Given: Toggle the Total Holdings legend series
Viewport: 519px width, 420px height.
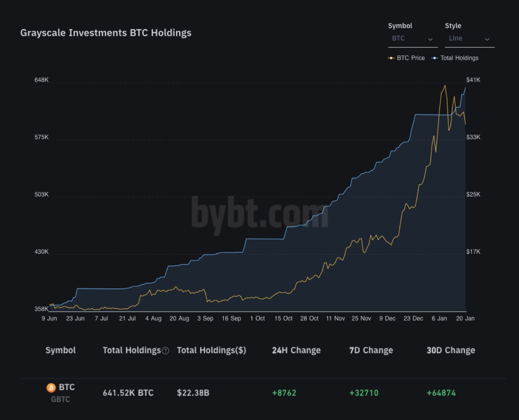Looking at the screenshot, I should point(455,58).
